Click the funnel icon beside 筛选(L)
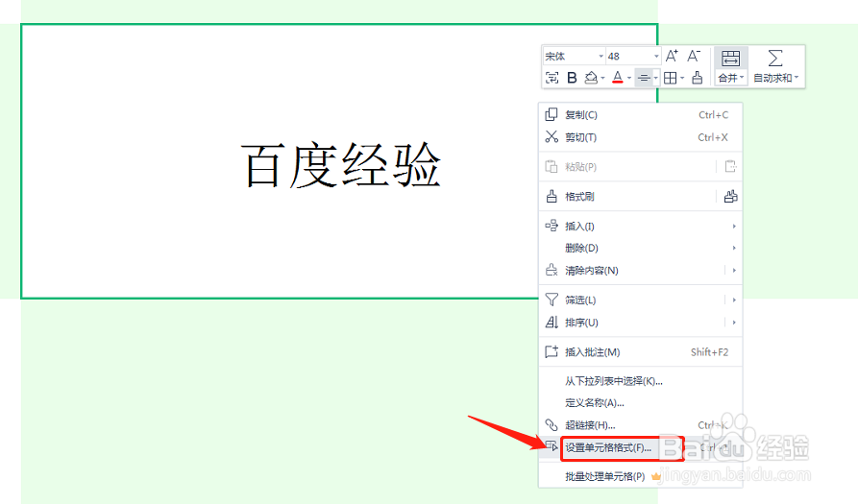Image resolution: width=858 pixels, height=504 pixels. [x=552, y=300]
